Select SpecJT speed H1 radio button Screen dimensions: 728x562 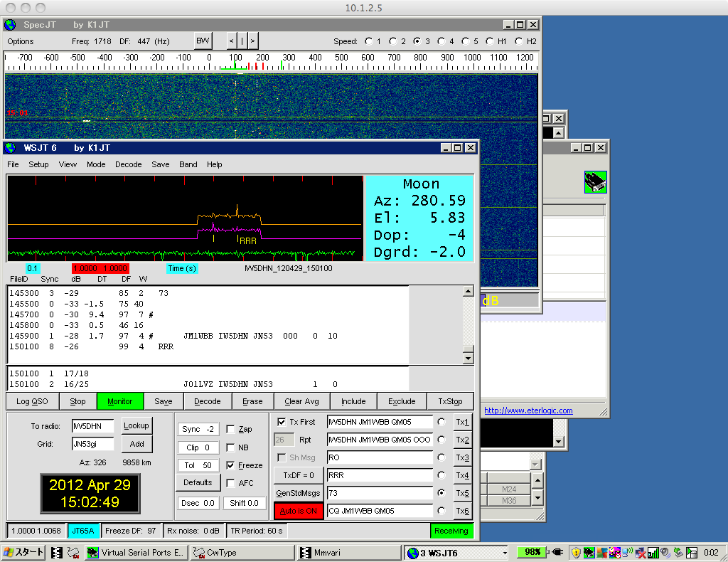(x=489, y=41)
